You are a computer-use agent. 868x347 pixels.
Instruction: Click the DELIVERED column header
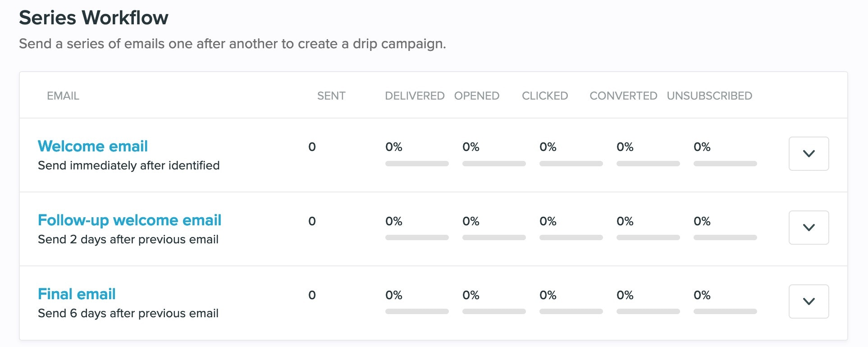415,96
